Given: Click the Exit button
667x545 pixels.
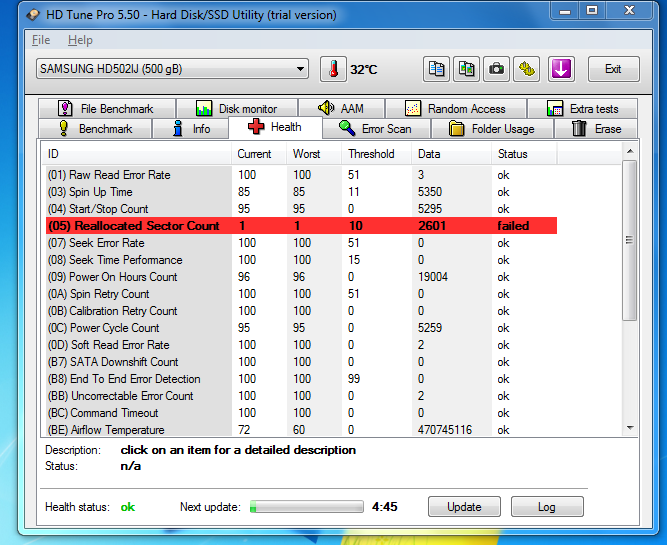Looking at the screenshot, I should 613,69.
